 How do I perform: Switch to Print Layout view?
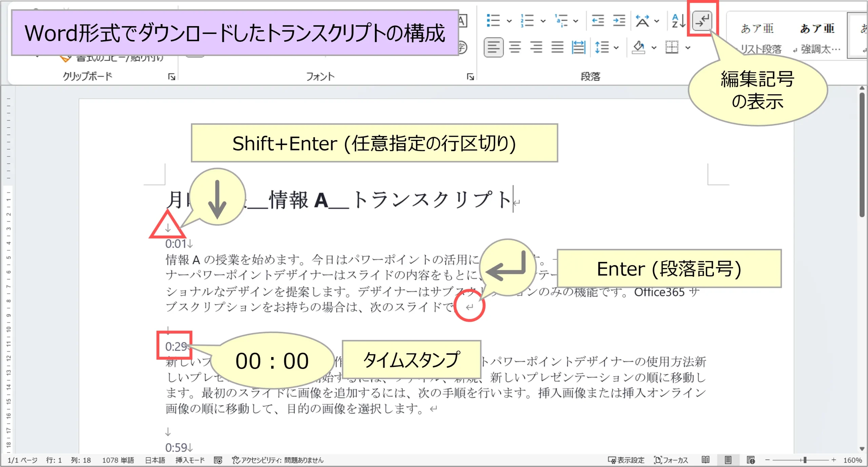[x=728, y=460]
